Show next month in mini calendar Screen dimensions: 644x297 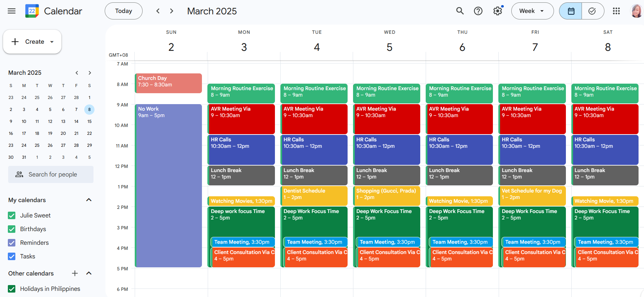point(90,73)
